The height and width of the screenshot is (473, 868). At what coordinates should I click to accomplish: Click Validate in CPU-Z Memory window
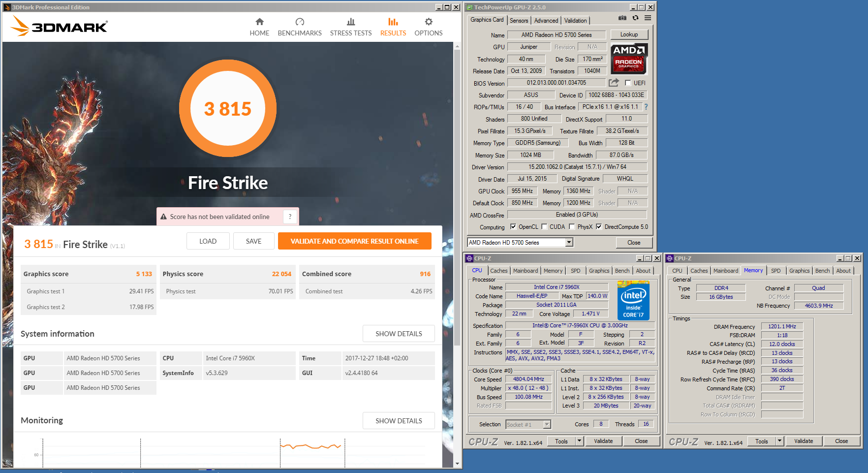(x=804, y=441)
